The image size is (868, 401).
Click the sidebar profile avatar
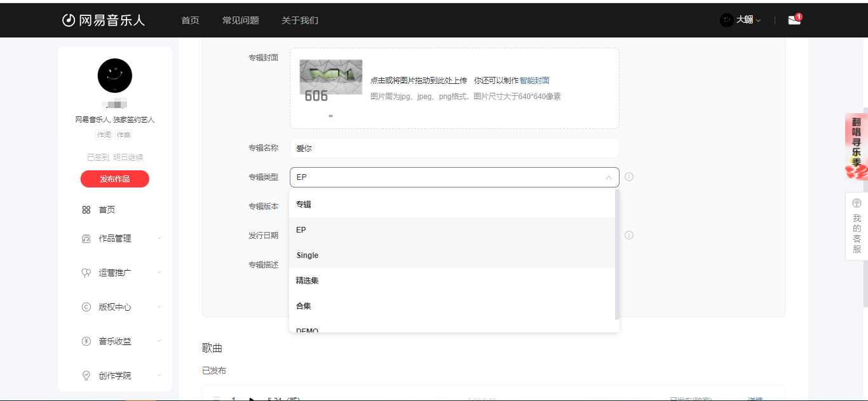pyautogui.click(x=114, y=76)
